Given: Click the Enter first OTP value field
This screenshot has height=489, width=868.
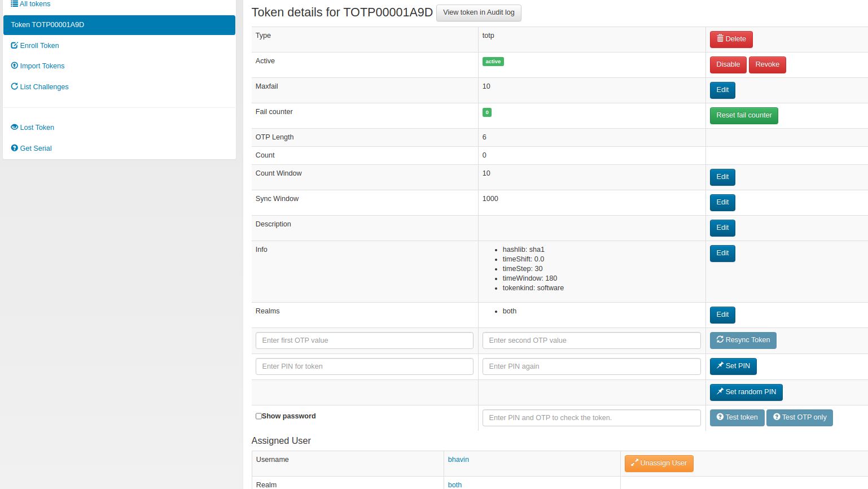Looking at the screenshot, I should [364, 340].
